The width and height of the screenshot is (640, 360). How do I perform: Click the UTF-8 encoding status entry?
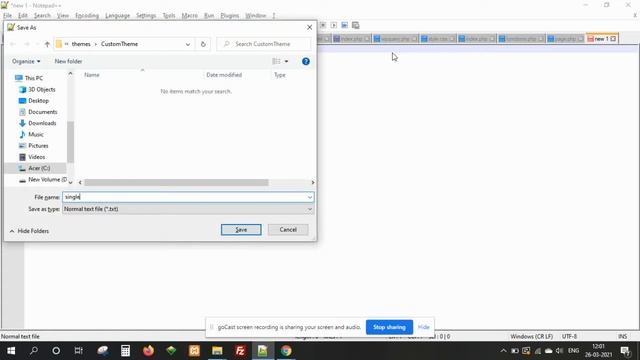pyautogui.click(x=569, y=336)
